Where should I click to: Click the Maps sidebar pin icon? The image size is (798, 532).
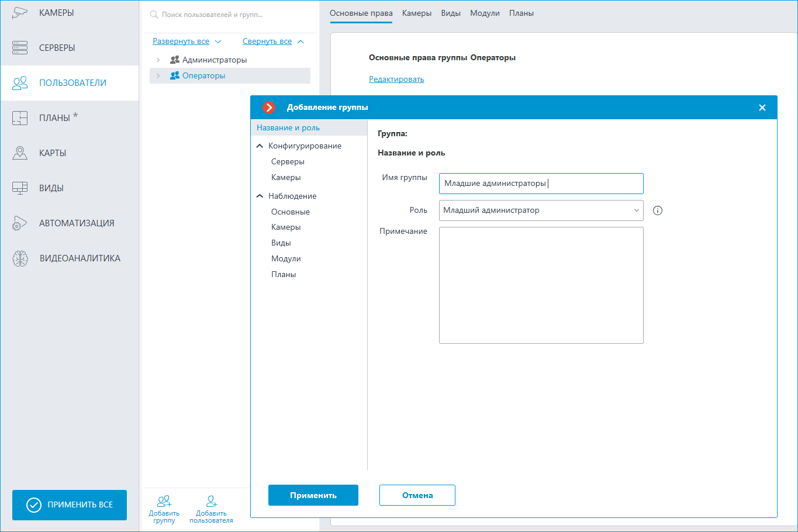tap(20, 153)
